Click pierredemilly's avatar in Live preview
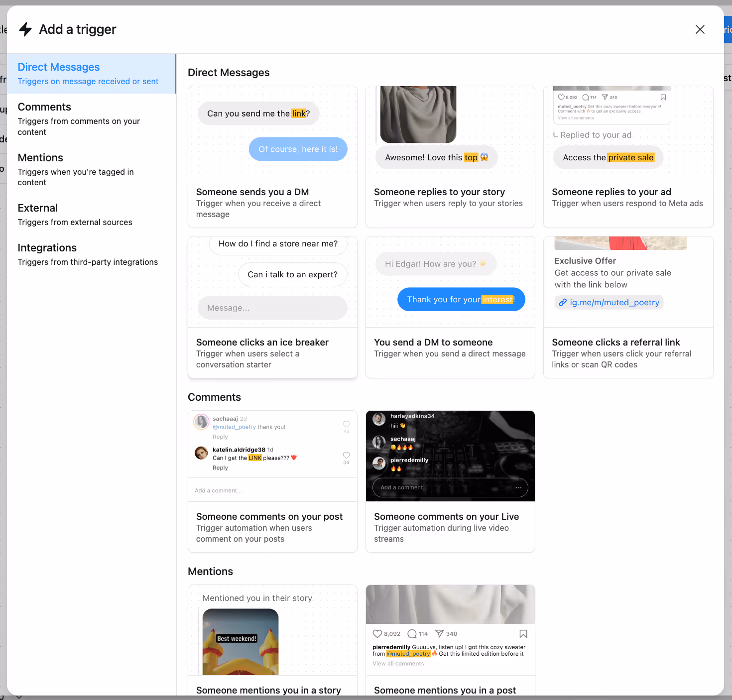The width and height of the screenshot is (732, 700). pos(379,463)
